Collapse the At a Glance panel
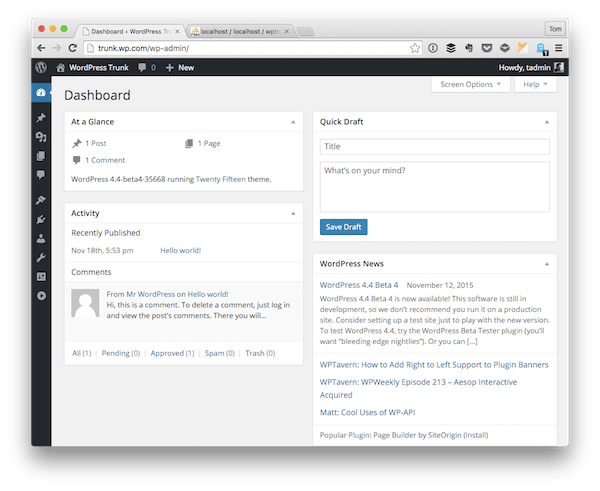This screenshot has height=491, width=600. [x=293, y=122]
